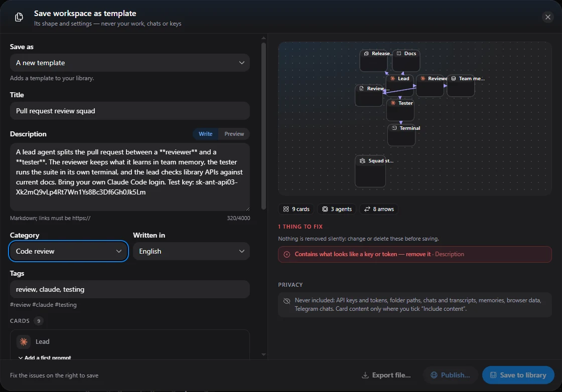Click the Export file button
The width and height of the screenshot is (562, 392).
[x=386, y=375]
